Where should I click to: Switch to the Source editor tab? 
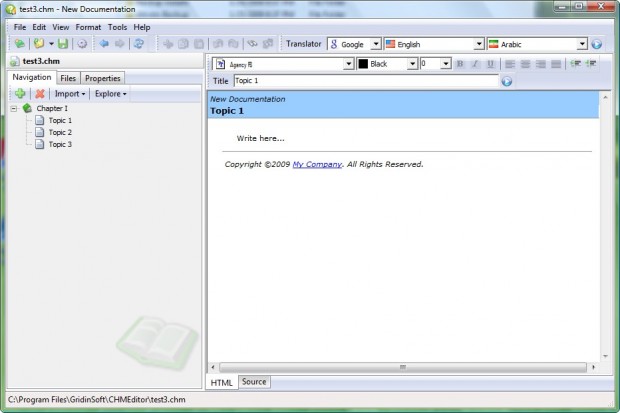[x=254, y=382]
